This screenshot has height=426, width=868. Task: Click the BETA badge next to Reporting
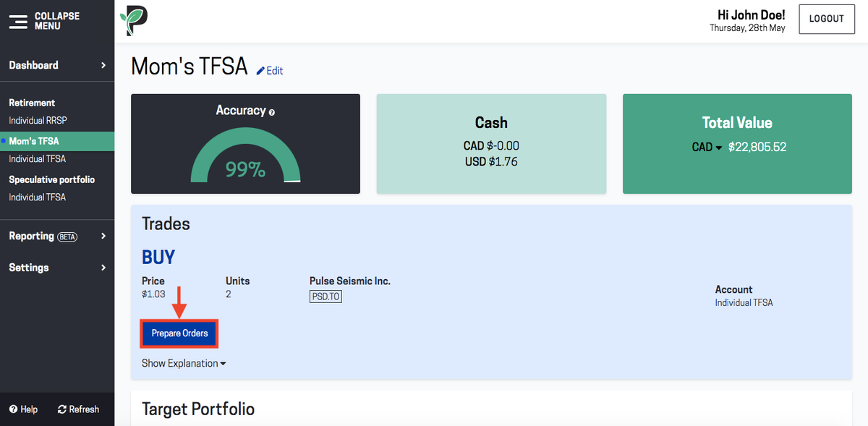click(x=67, y=237)
